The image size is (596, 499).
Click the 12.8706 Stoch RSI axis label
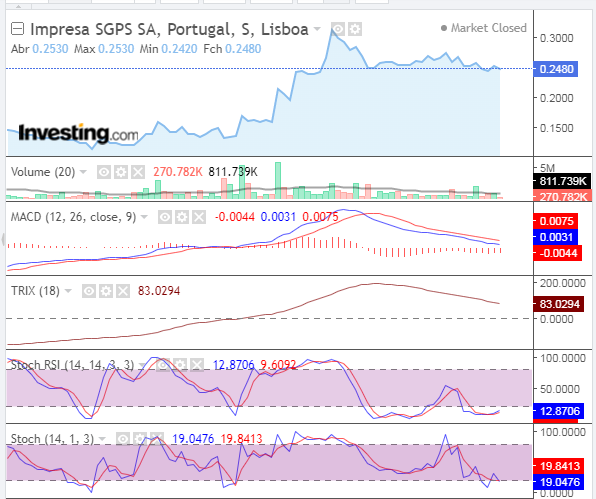coord(558,411)
